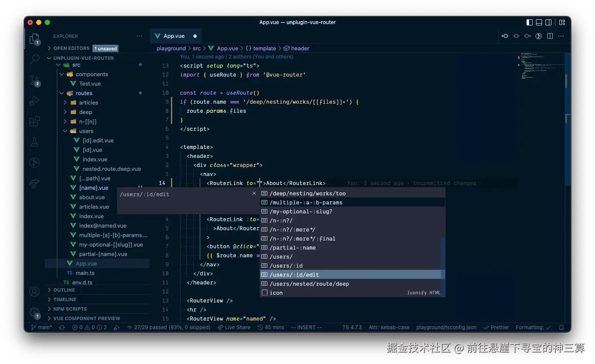Screen dimensions: 595x364
Task: Toggle the bottom panel visibility
Action: tap(539, 22)
